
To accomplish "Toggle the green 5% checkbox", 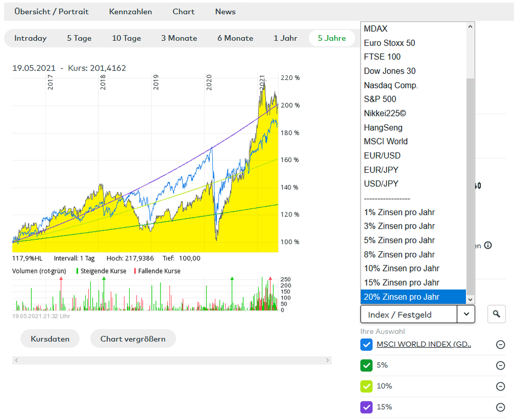I will [x=366, y=365].
